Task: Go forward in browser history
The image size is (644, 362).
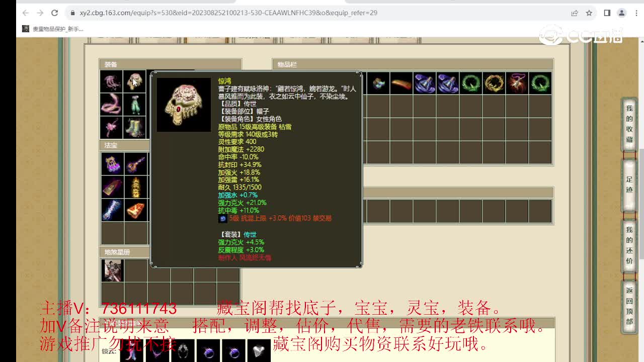Action: tap(40, 13)
